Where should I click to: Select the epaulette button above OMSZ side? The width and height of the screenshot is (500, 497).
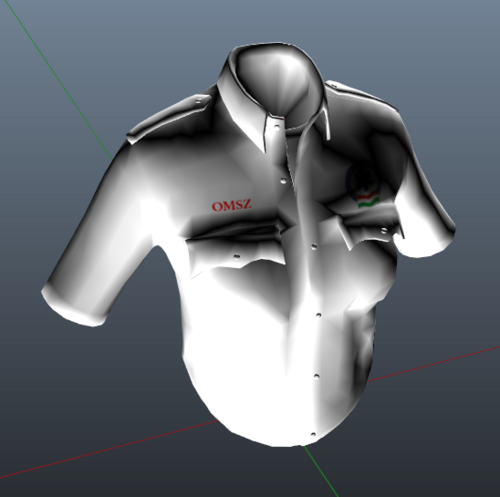199,100
